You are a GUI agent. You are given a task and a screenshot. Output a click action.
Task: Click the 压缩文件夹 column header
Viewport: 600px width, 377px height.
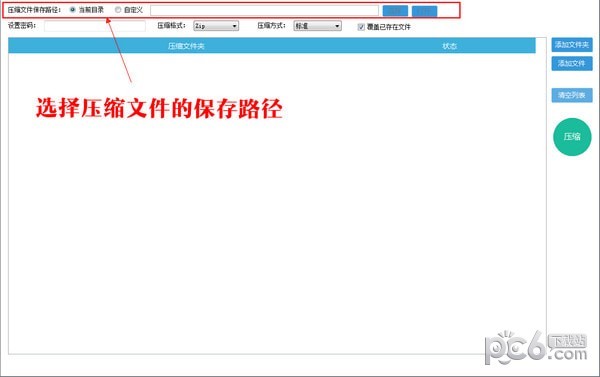click(x=186, y=46)
